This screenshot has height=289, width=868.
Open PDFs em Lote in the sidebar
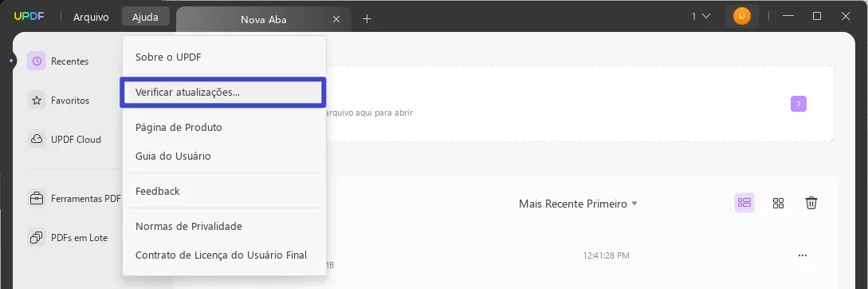click(79, 237)
